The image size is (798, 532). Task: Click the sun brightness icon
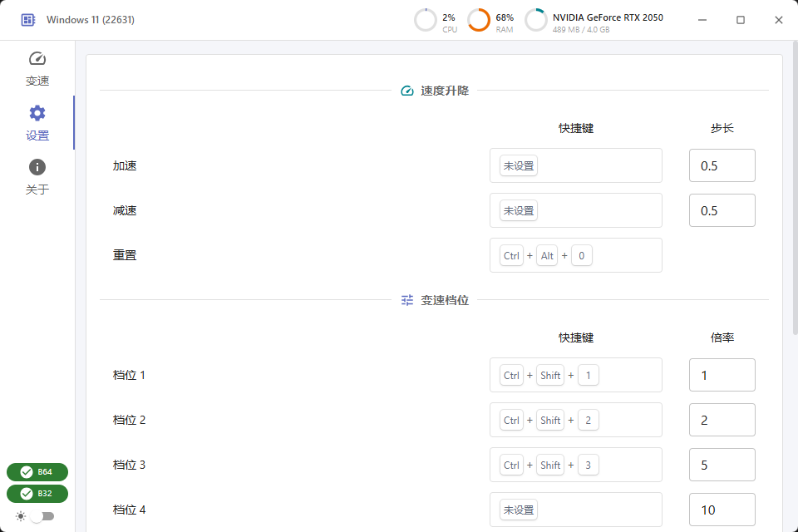pos(21,516)
